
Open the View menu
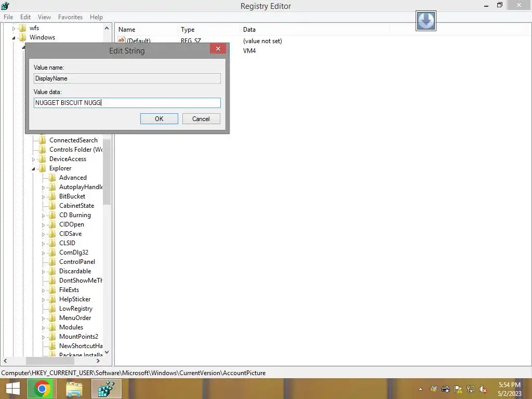tap(44, 17)
